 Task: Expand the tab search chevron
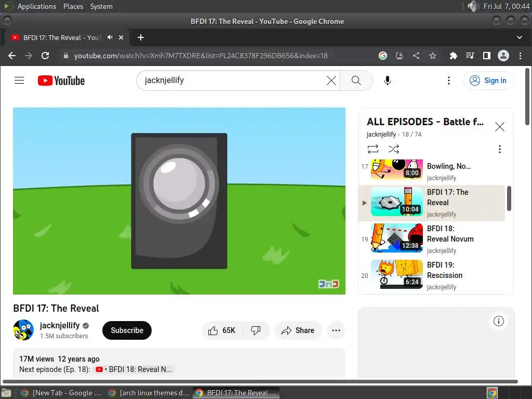tap(520, 37)
